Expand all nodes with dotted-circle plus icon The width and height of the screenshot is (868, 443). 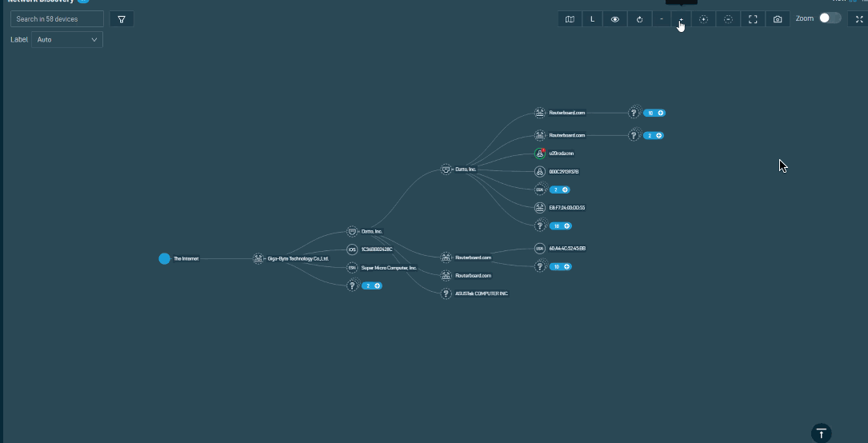[x=703, y=19]
